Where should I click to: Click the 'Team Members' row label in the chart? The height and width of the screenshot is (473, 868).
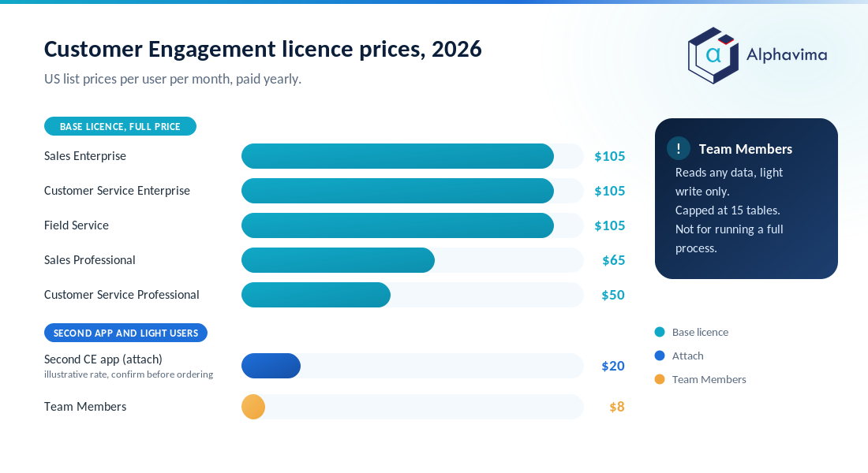pyautogui.click(x=85, y=407)
